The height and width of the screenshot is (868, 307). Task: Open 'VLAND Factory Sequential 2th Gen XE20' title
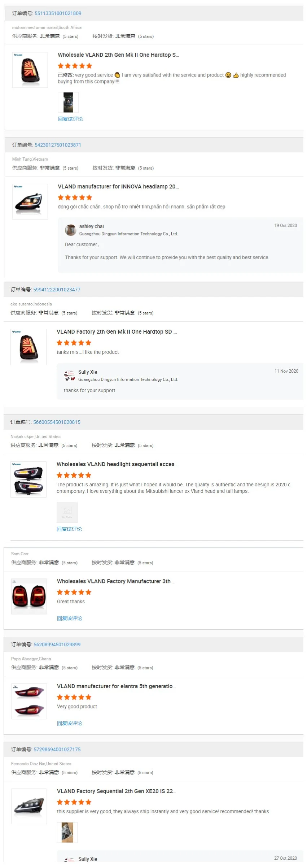[x=117, y=791]
